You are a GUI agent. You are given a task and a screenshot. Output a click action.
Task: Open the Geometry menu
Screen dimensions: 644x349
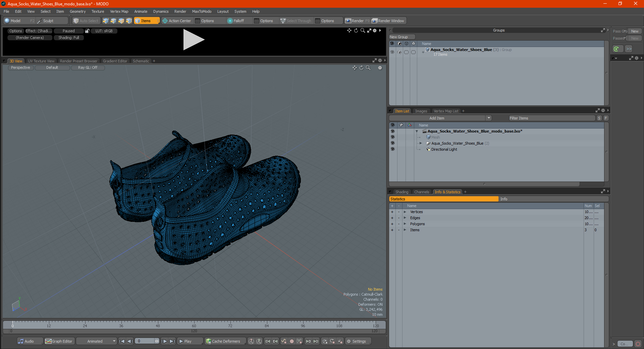coord(77,11)
